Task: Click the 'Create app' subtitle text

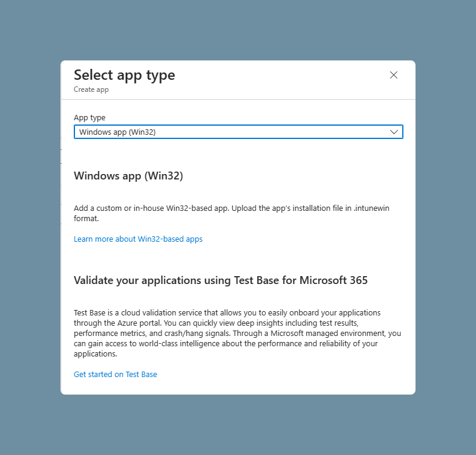Action: [x=91, y=89]
